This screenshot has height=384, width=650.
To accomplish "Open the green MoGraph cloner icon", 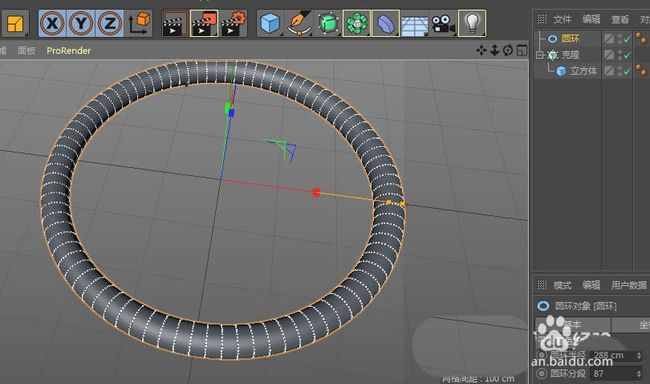I will (357, 24).
